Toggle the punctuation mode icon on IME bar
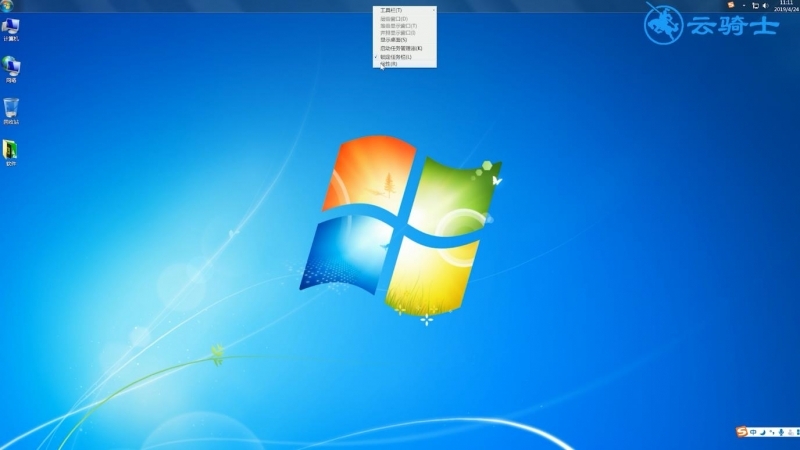 (772, 432)
